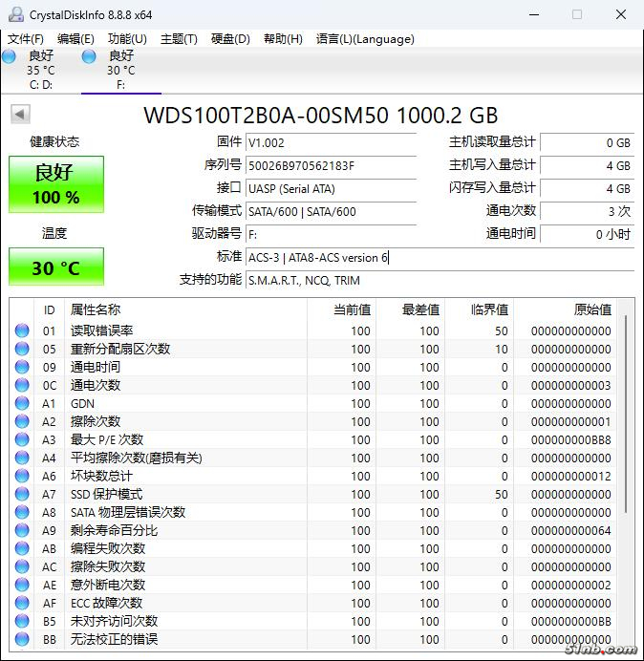
Task: Click status orb for attribute B5 未对齐访问次数
Action: coord(22,621)
